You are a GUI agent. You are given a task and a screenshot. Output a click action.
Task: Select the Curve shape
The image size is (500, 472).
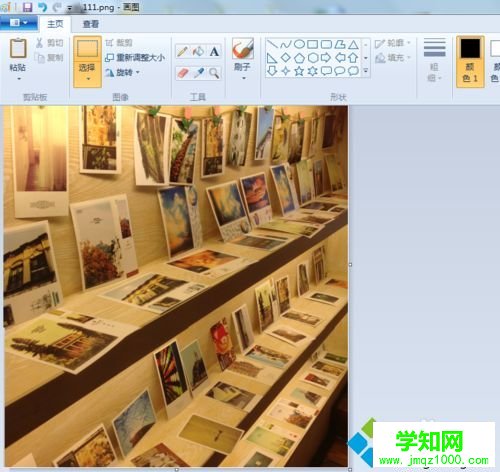tap(286, 44)
